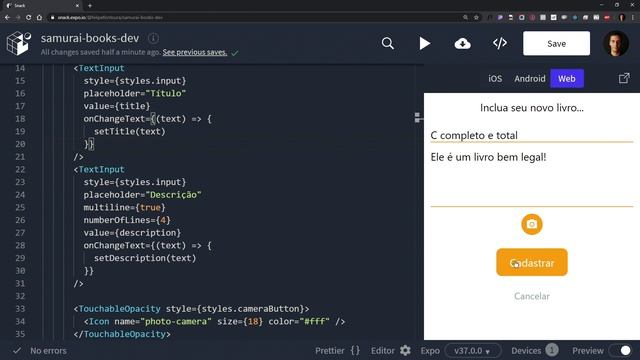
Task: Click the orange camera button in preview
Action: (531, 224)
